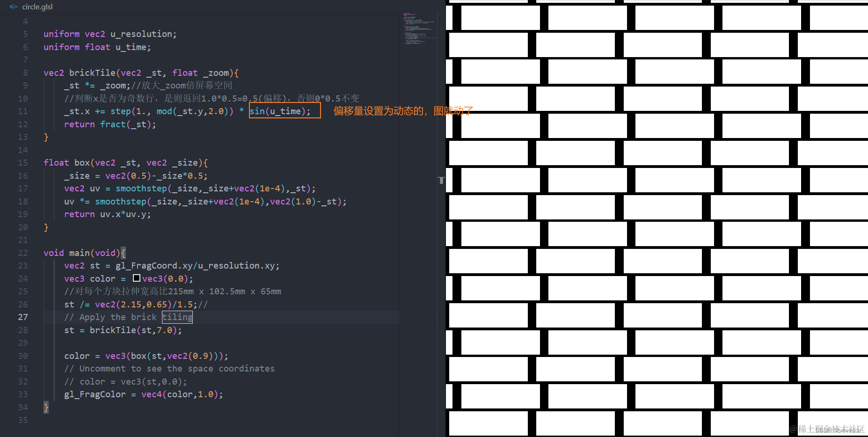Click the highlighted word 'tiling' on line 27
Screen dimensions: 868x437
[x=177, y=317]
